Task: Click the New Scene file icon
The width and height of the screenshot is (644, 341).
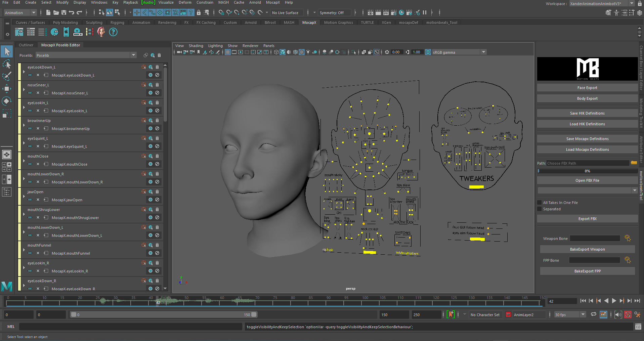Action: tap(48, 13)
